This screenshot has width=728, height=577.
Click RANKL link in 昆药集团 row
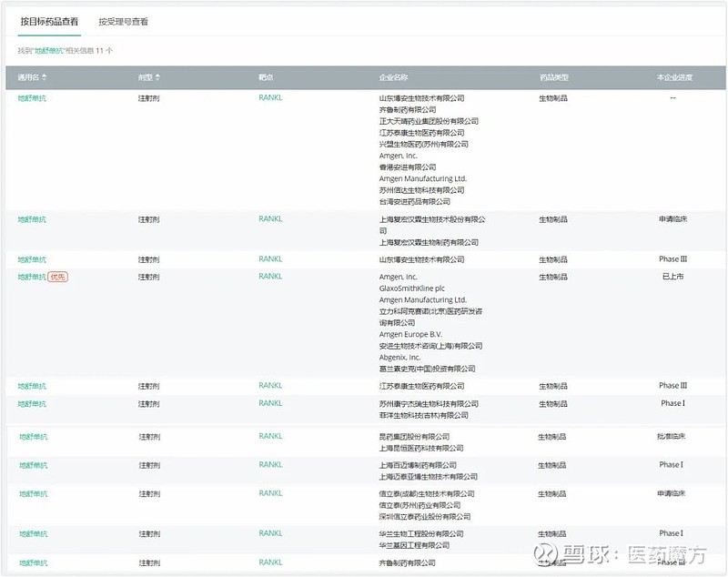[270, 436]
